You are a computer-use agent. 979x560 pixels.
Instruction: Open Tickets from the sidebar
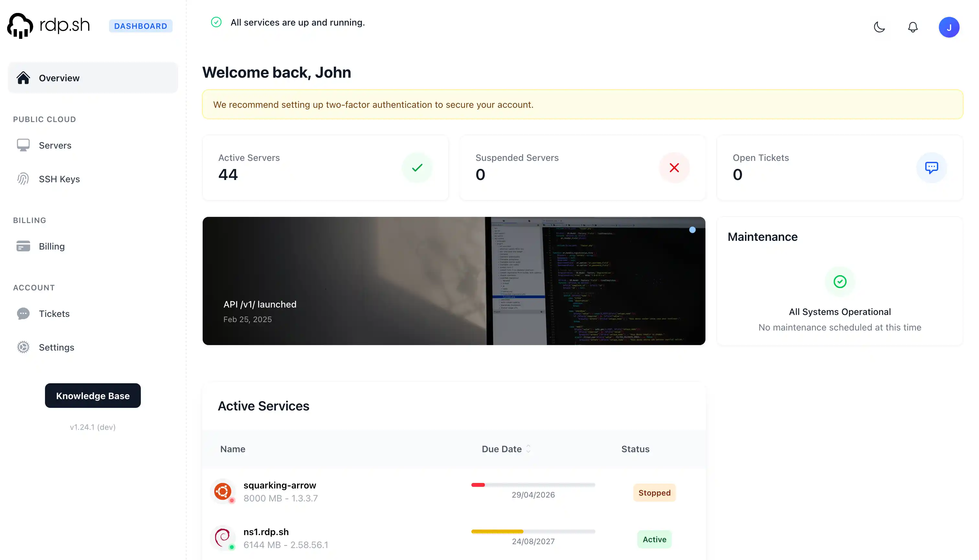(54, 313)
